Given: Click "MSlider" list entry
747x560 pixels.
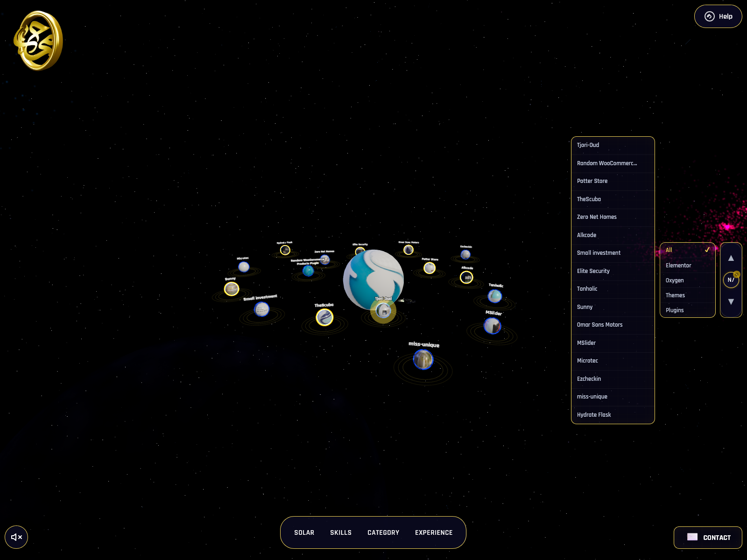Looking at the screenshot, I should tap(613, 343).
